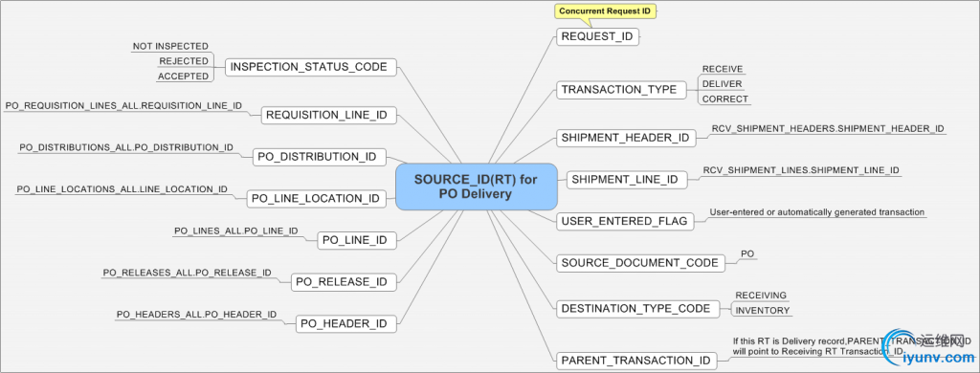Viewport: 980px width, 373px height.
Task: Click the REQUEST_ID node
Action: pyautogui.click(x=597, y=37)
